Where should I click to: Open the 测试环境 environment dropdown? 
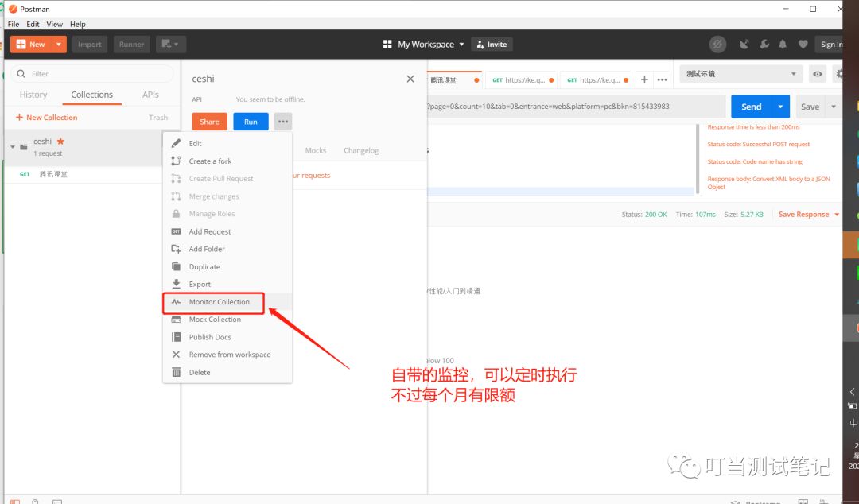[741, 74]
